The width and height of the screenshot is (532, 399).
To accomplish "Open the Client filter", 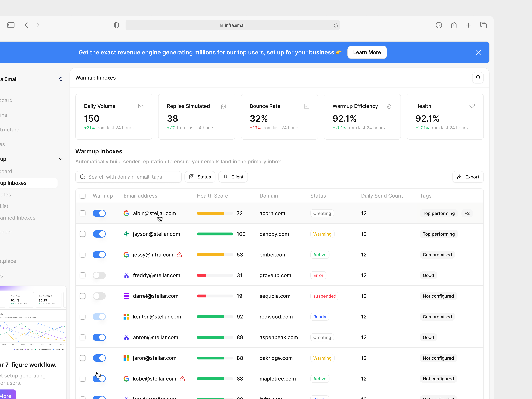I will 233,177.
